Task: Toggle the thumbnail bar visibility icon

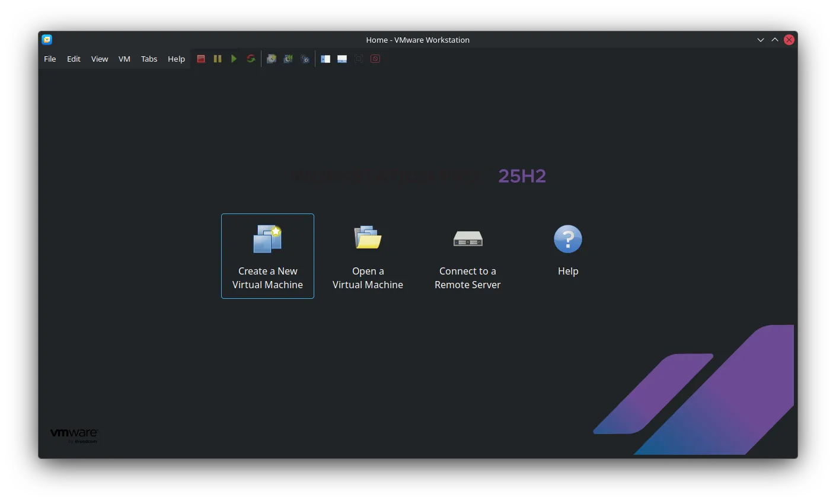Action: tap(342, 58)
